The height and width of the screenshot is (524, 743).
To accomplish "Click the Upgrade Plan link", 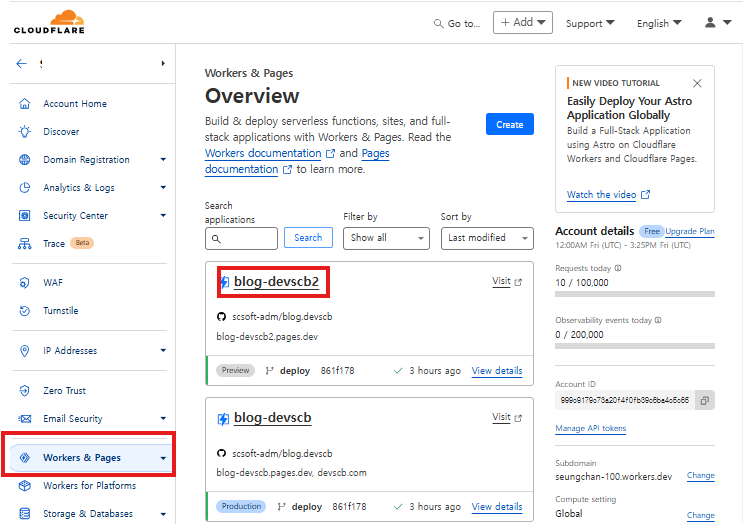I will click(x=689, y=231).
